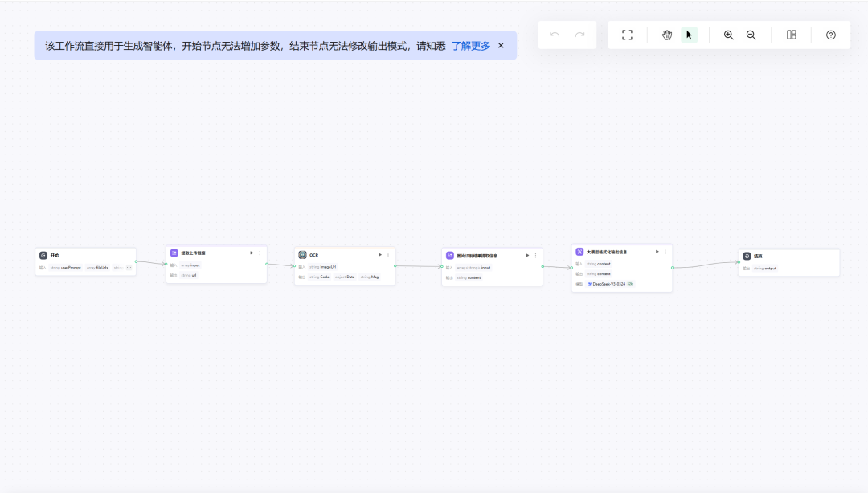Open help with the question mark icon
Image resolution: width=868 pixels, height=493 pixels.
point(831,35)
